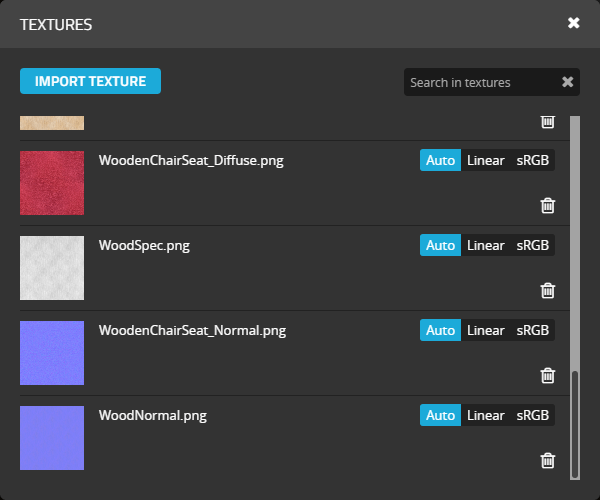Select the white WoodSpec thumbnail
The height and width of the screenshot is (500, 600).
pos(52,268)
